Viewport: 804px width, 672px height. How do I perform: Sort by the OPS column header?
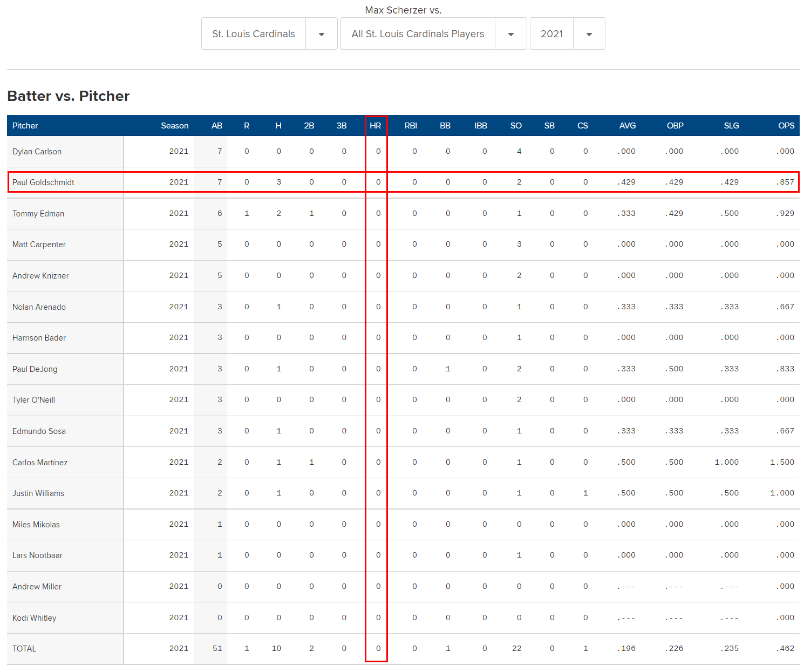[786, 125]
